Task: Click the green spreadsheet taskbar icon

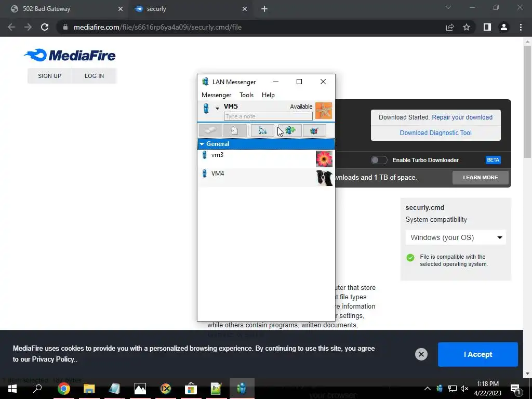Action: click(x=216, y=389)
